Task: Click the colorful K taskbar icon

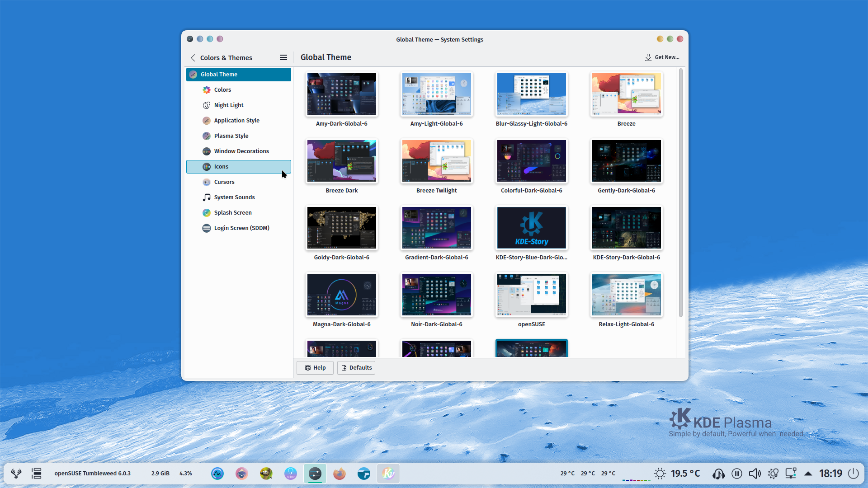Action: pos(388,474)
